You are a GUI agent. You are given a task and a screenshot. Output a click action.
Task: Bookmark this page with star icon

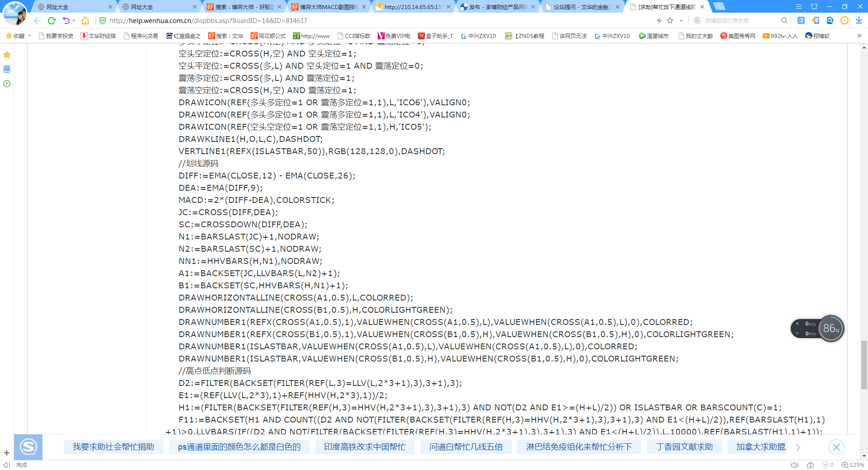coord(670,21)
